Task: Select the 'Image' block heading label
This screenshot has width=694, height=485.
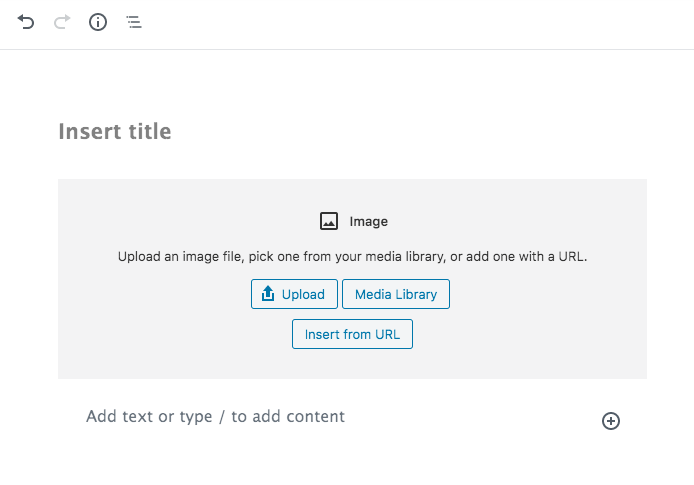Action: (369, 221)
